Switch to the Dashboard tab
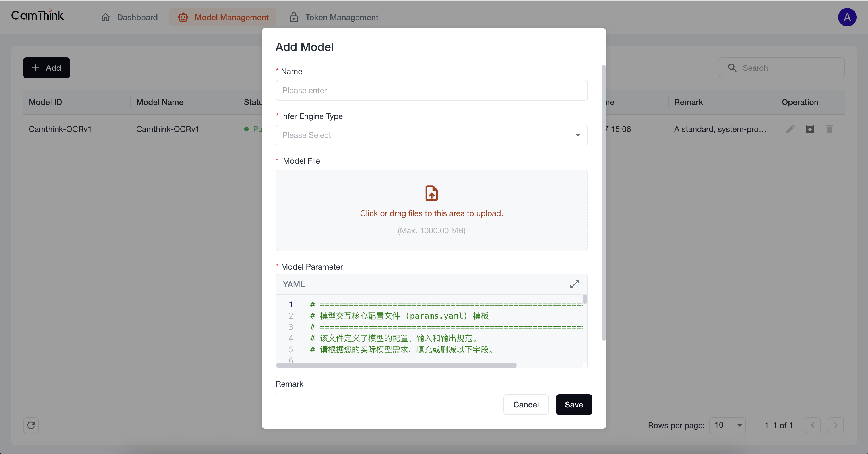 pos(129,17)
